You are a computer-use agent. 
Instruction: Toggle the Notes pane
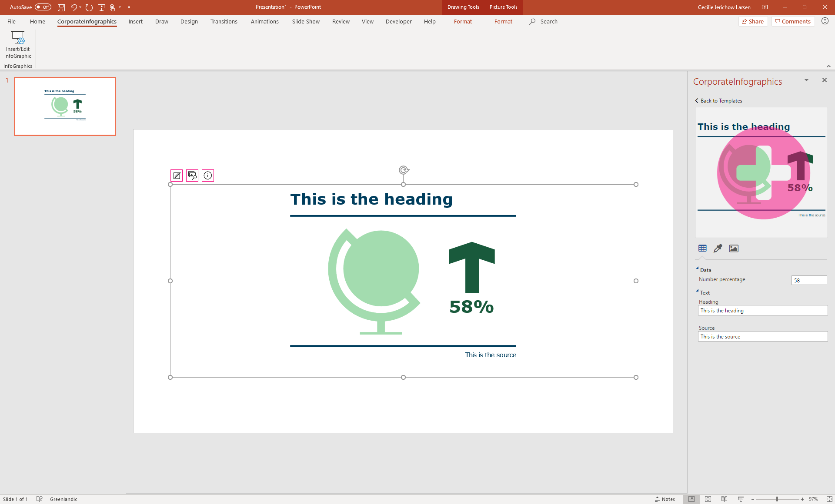click(x=665, y=499)
